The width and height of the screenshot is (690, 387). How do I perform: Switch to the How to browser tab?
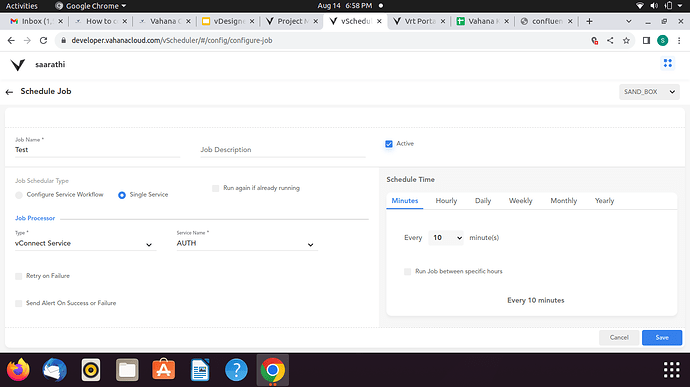[100, 21]
